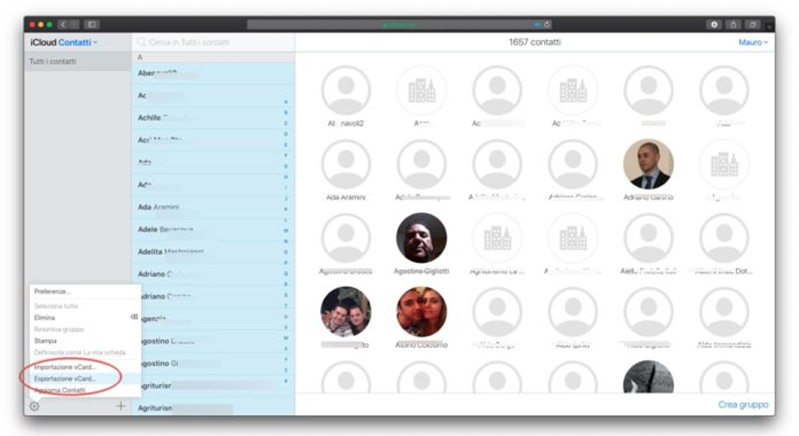Show all tabs with the tab overview icon
This screenshot has height=436, width=799.
tap(753, 24)
